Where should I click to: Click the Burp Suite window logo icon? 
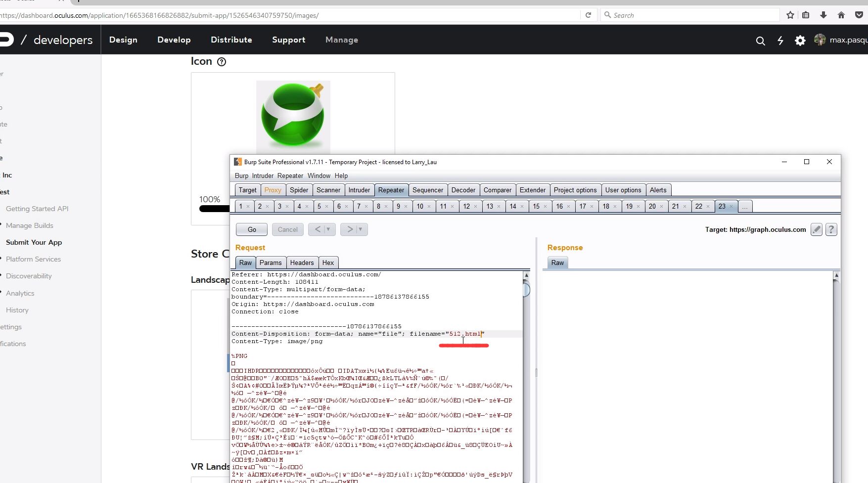tap(238, 162)
